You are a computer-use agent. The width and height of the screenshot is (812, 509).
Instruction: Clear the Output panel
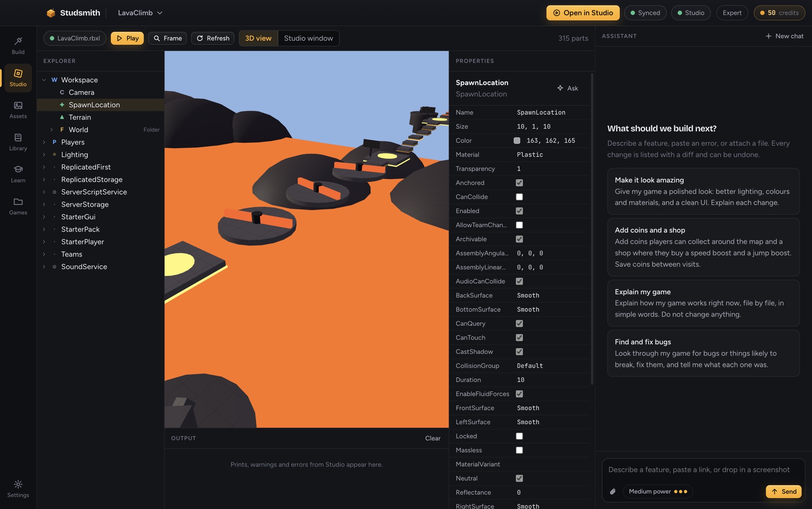click(433, 438)
